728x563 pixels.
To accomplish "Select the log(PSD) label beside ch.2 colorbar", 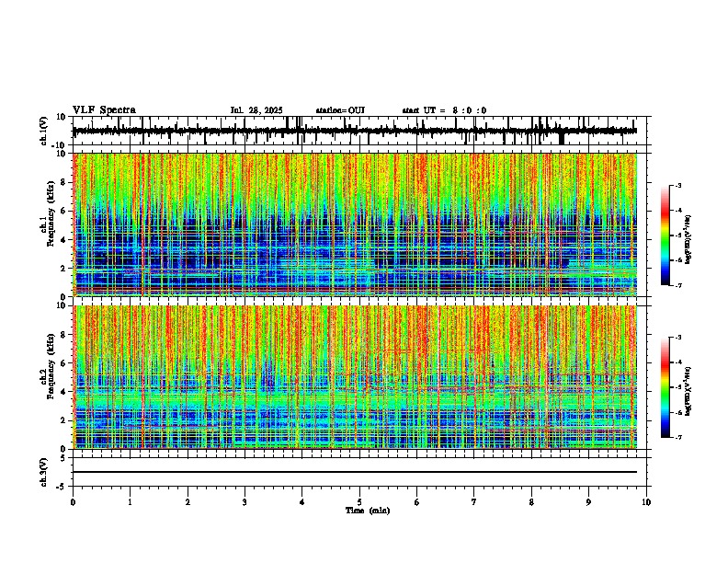I will point(688,391).
